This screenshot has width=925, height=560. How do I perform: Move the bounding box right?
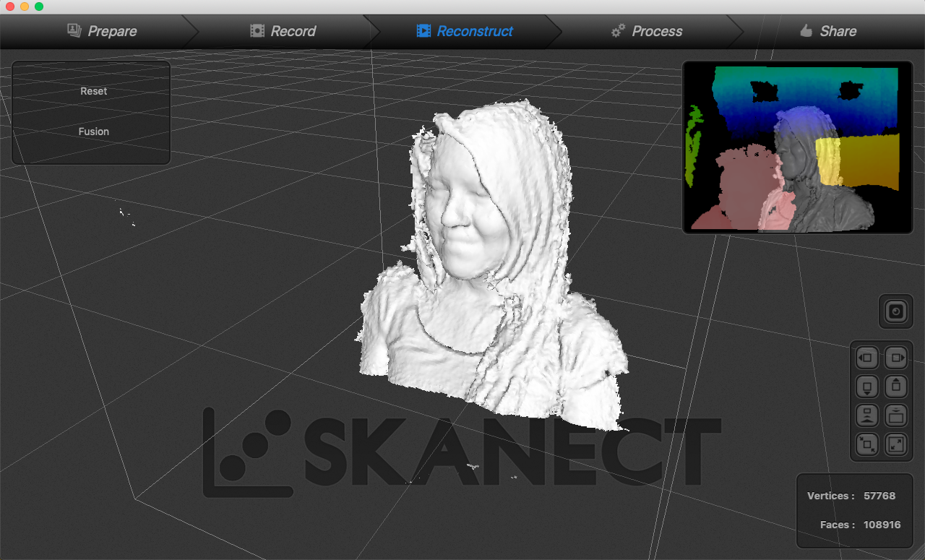click(x=896, y=357)
